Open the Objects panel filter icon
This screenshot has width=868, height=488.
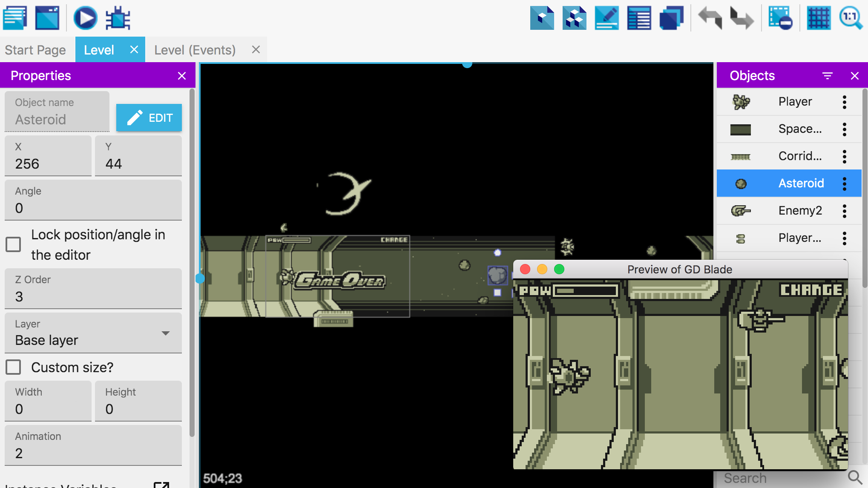pos(827,76)
